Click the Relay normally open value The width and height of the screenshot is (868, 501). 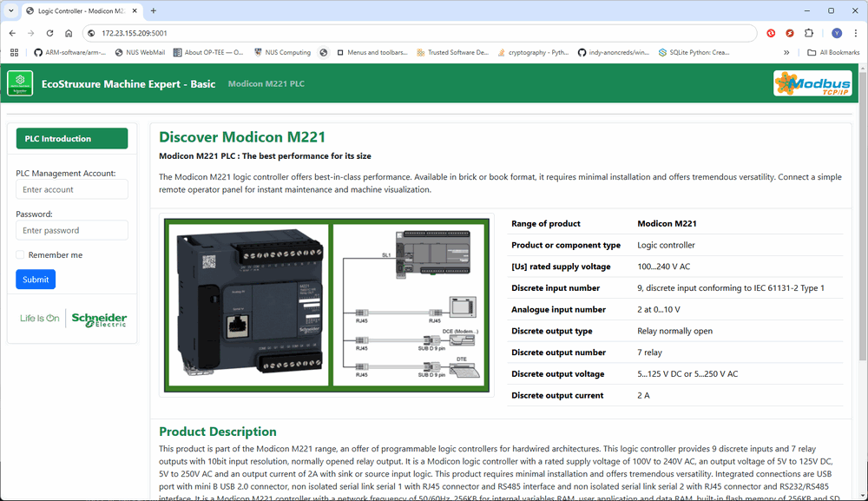[x=674, y=331]
